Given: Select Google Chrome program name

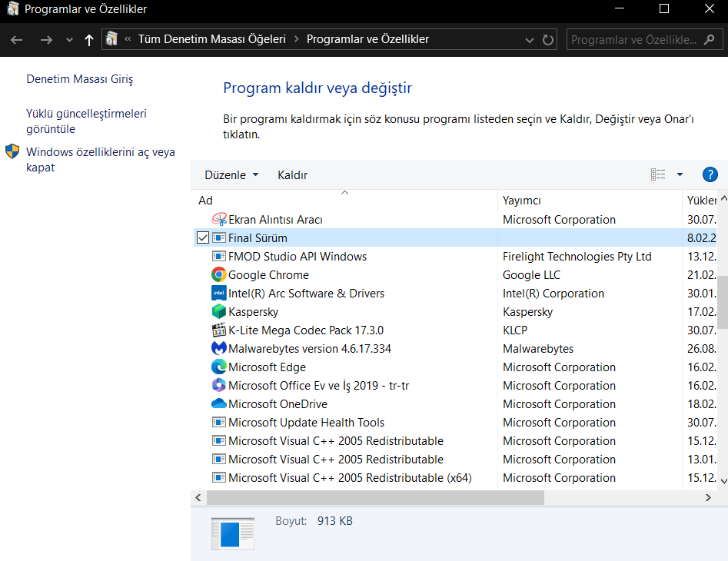Looking at the screenshot, I should [268, 274].
